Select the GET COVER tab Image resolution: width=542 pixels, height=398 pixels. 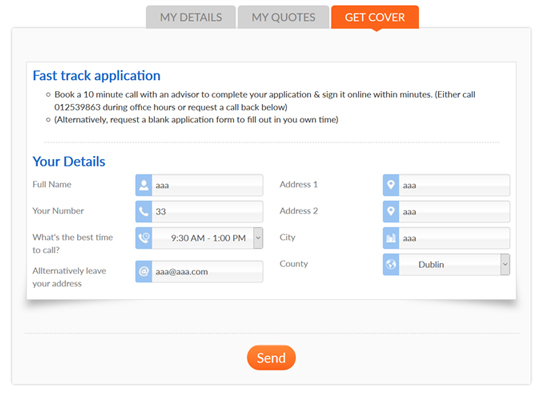375,17
